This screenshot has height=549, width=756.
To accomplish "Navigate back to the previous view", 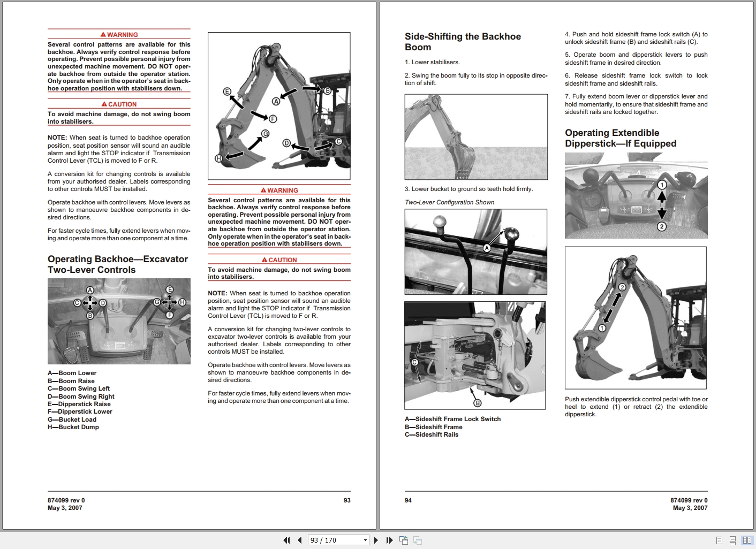I will 403,540.
